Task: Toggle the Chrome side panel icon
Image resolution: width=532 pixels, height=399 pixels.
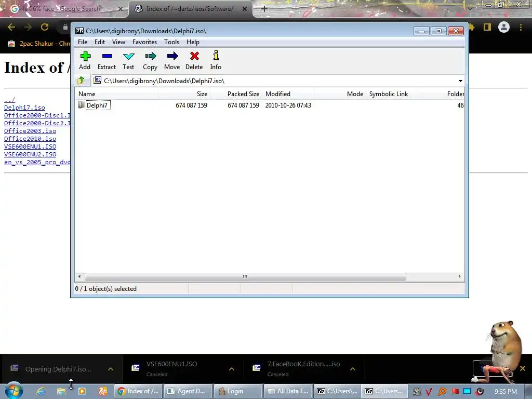Action: [x=487, y=27]
